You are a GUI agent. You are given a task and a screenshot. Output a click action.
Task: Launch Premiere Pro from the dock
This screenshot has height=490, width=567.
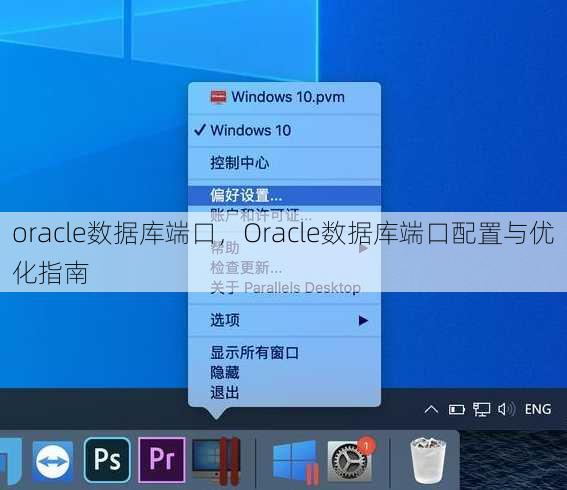[162, 460]
